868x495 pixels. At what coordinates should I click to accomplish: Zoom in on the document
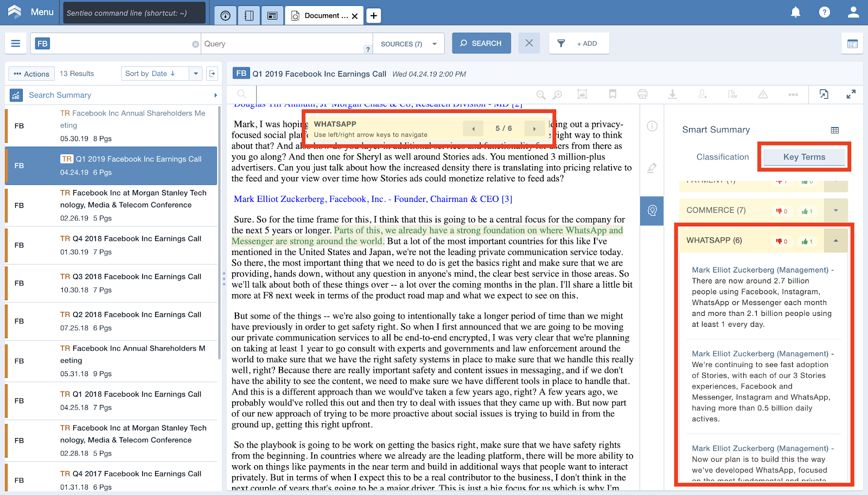[557, 94]
